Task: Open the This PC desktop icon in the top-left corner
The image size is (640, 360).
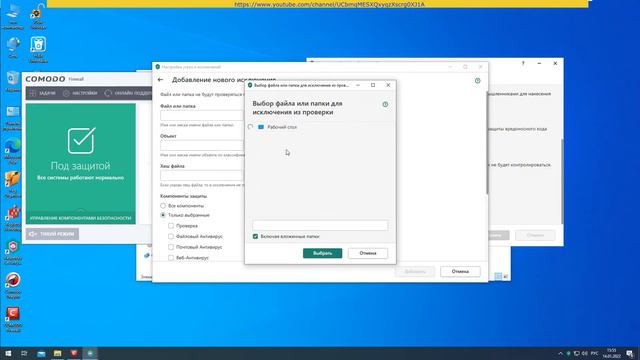Action: pos(13,16)
